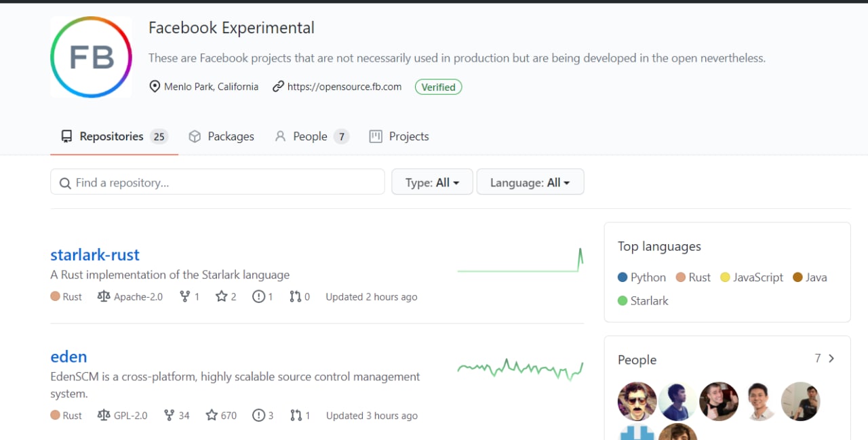This screenshot has width=868, height=440.
Task: Click the first member avatar under People
Action: point(637,401)
